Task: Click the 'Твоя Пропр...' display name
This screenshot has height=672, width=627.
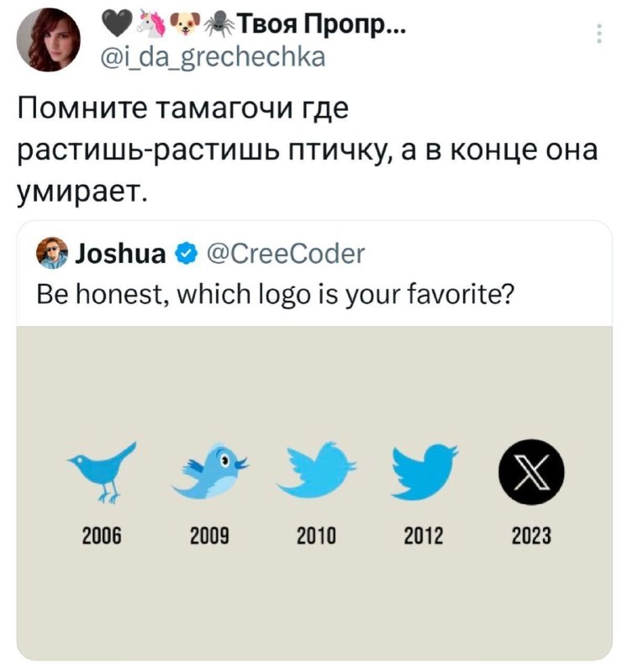Action: pyautogui.click(x=313, y=27)
